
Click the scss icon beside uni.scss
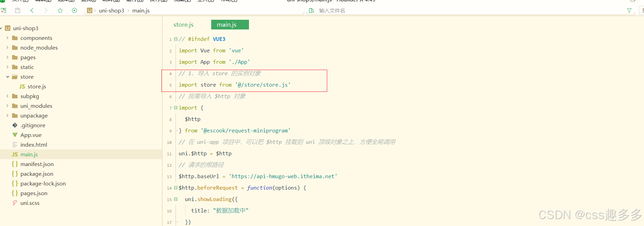click(15, 203)
